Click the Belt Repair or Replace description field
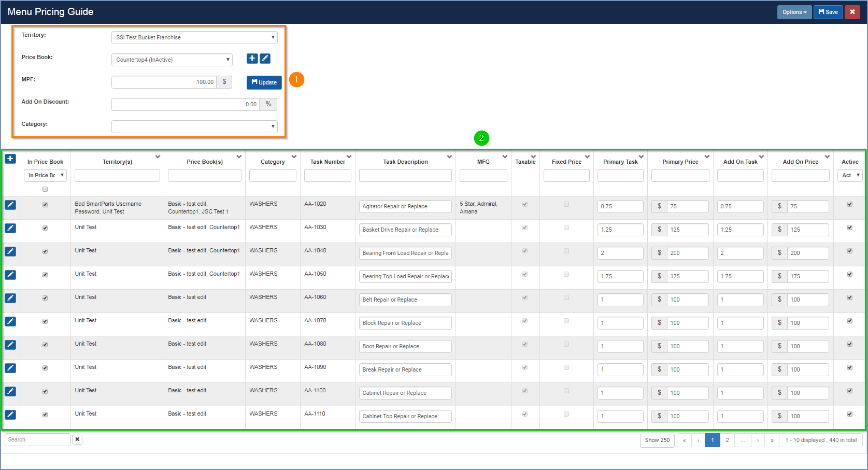The height and width of the screenshot is (470, 868). [x=405, y=300]
